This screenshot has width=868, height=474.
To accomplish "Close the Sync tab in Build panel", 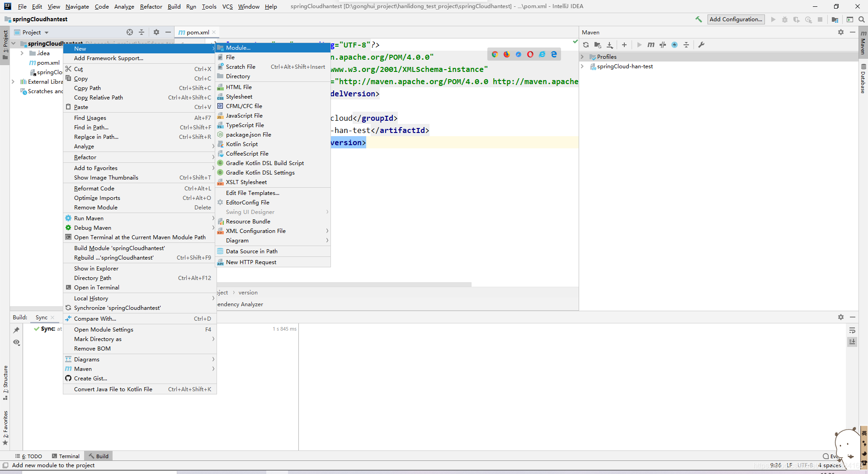I will (x=52, y=318).
